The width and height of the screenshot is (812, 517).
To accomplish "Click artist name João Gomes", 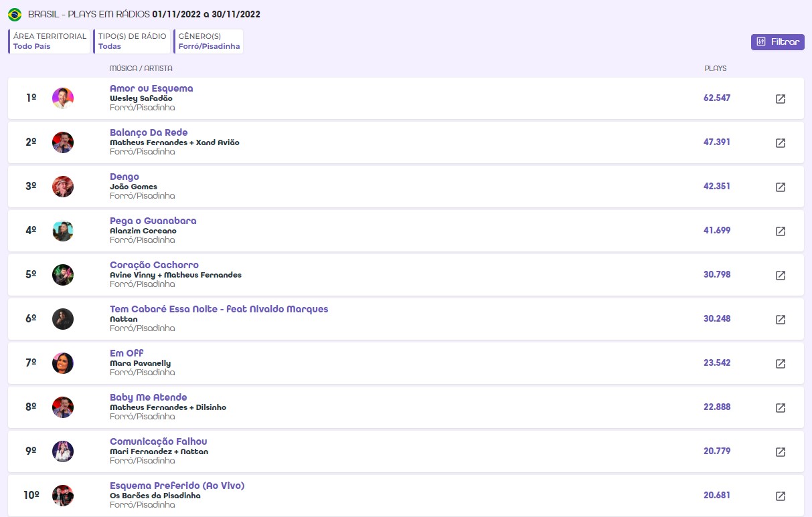I will coord(134,187).
